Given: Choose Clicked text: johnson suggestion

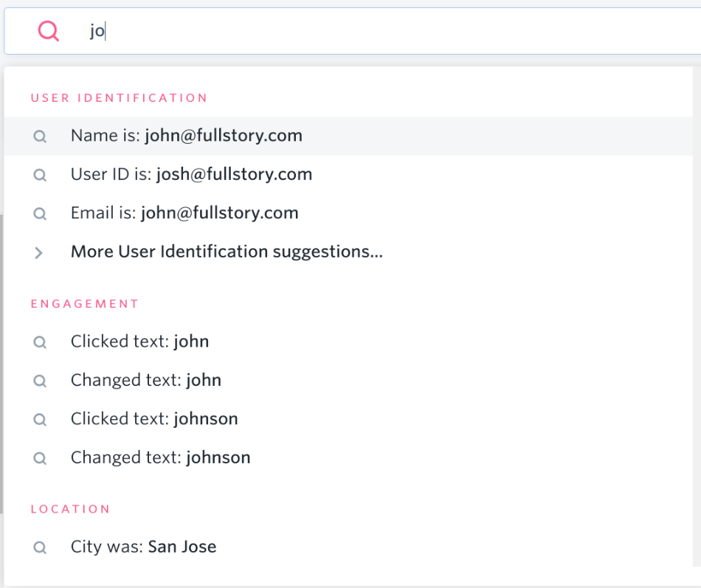Looking at the screenshot, I should click(348, 419).
